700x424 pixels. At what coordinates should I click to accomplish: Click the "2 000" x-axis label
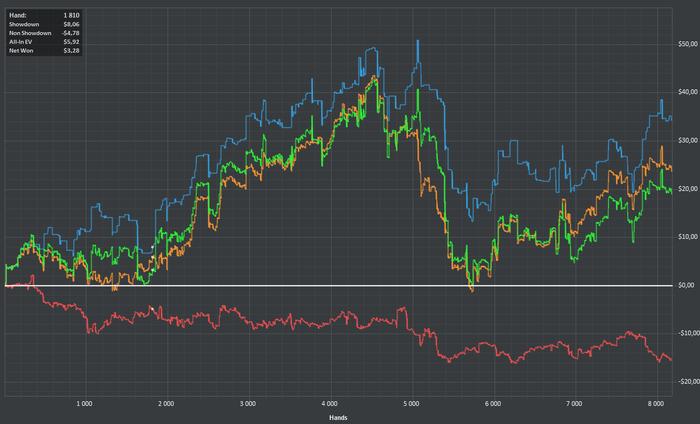(x=166, y=404)
